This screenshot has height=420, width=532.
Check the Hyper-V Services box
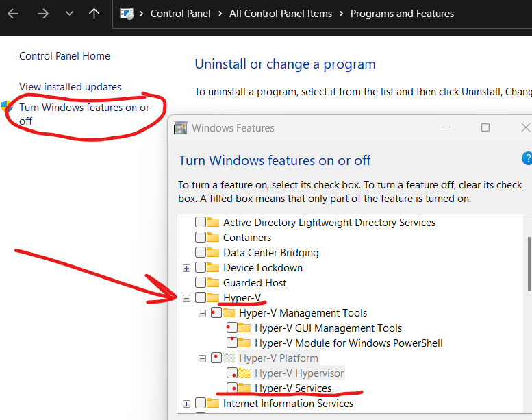[232, 388]
